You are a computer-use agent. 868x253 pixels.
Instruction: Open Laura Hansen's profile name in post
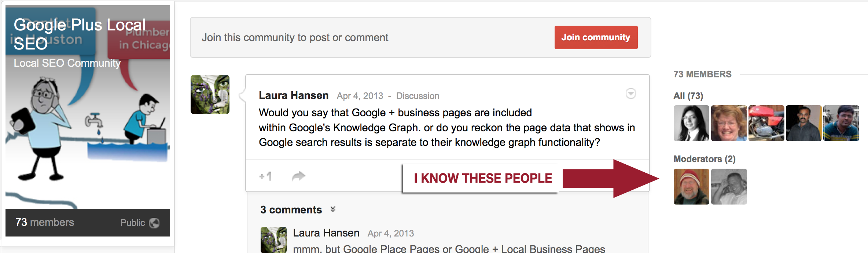(294, 95)
